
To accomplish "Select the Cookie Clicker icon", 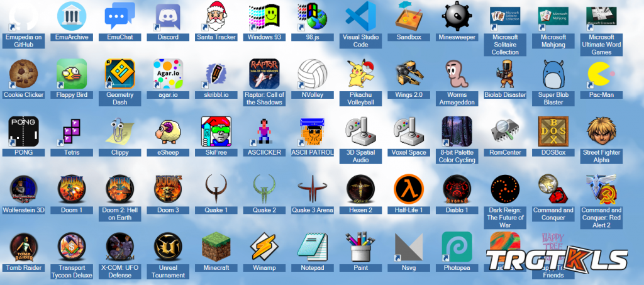I will pos(23,74).
